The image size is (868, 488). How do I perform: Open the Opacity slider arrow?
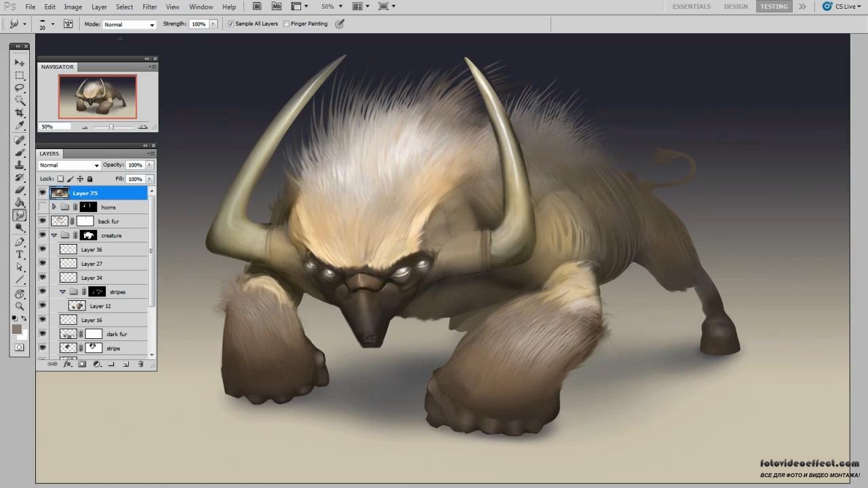(x=150, y=165)
